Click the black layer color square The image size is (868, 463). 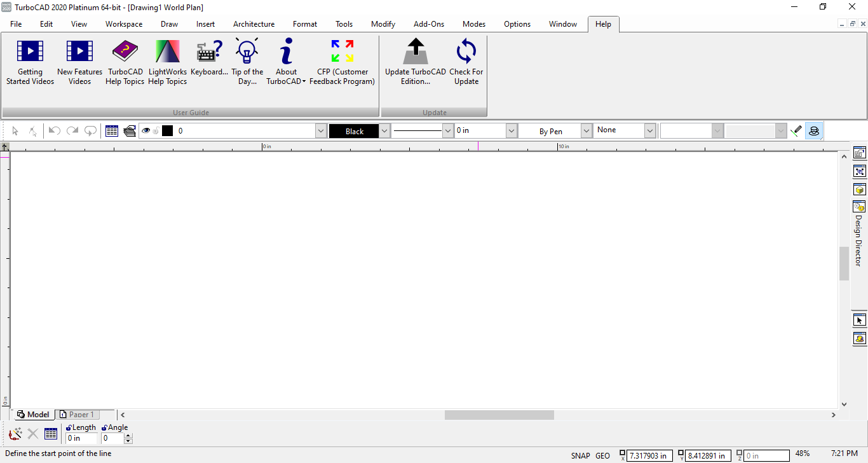[168, 131]
